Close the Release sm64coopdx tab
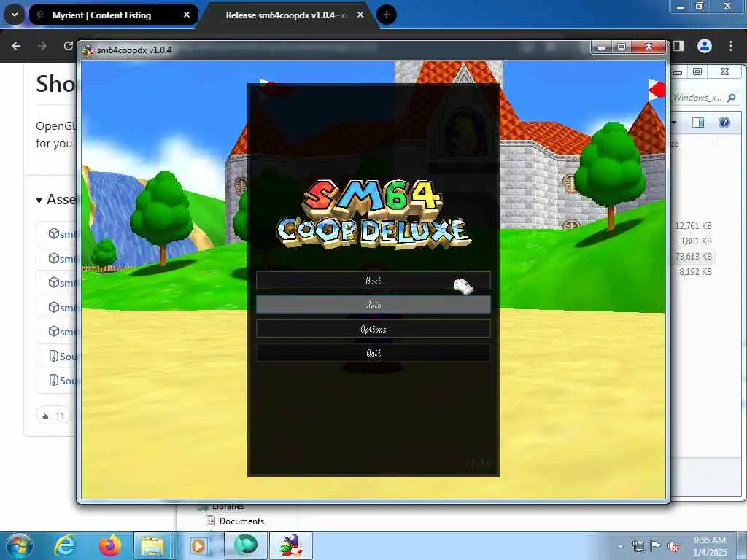Screen dimensions: 747x560 [360, 15]
